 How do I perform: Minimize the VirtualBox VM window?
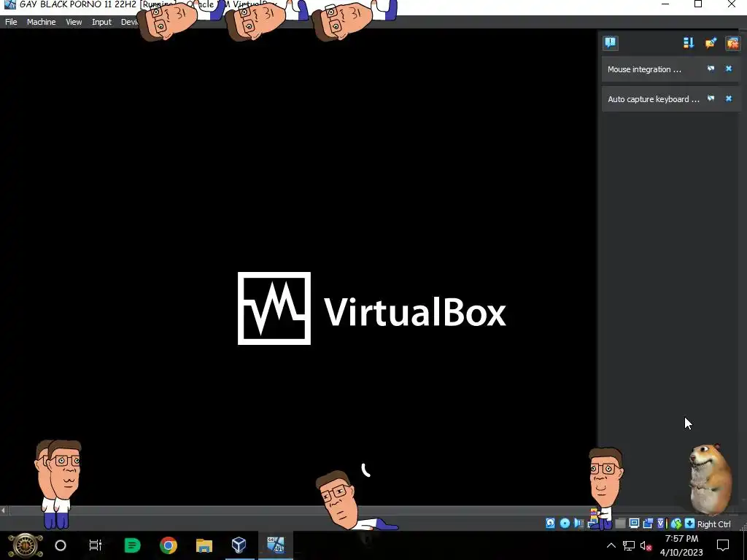tap(665, 4)
